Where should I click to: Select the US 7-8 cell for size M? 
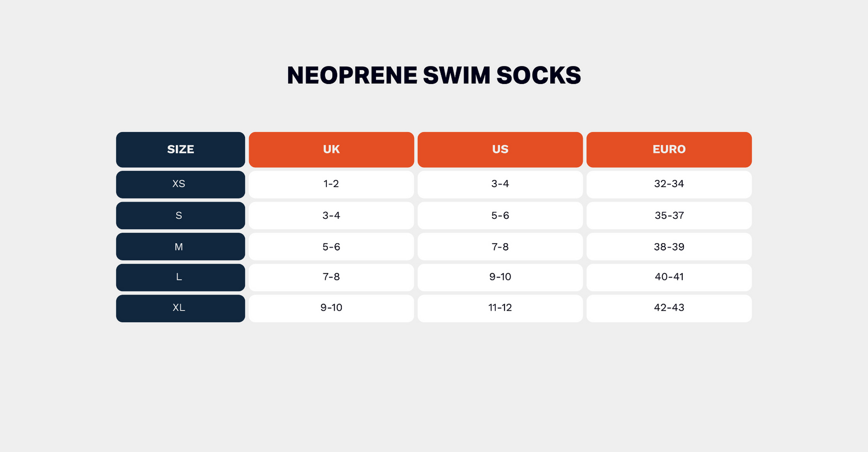point(500,247)
